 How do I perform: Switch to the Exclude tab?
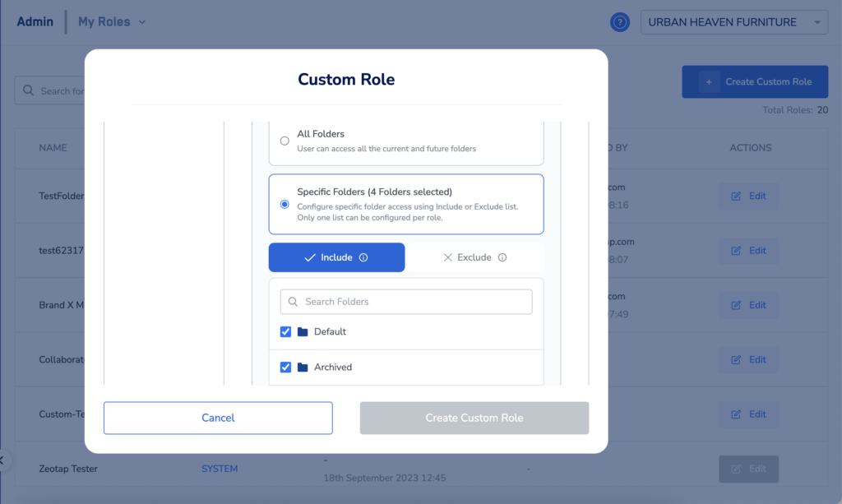[474, 257]
